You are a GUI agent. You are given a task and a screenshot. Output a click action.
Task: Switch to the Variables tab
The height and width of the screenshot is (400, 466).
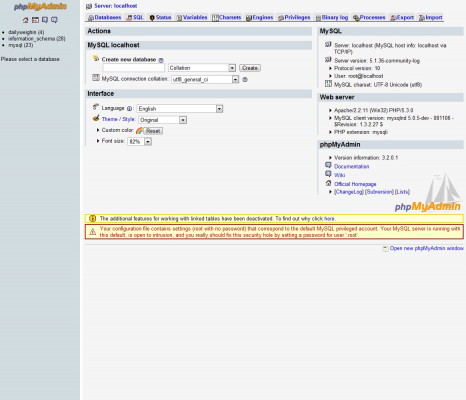tap(192, 18)
